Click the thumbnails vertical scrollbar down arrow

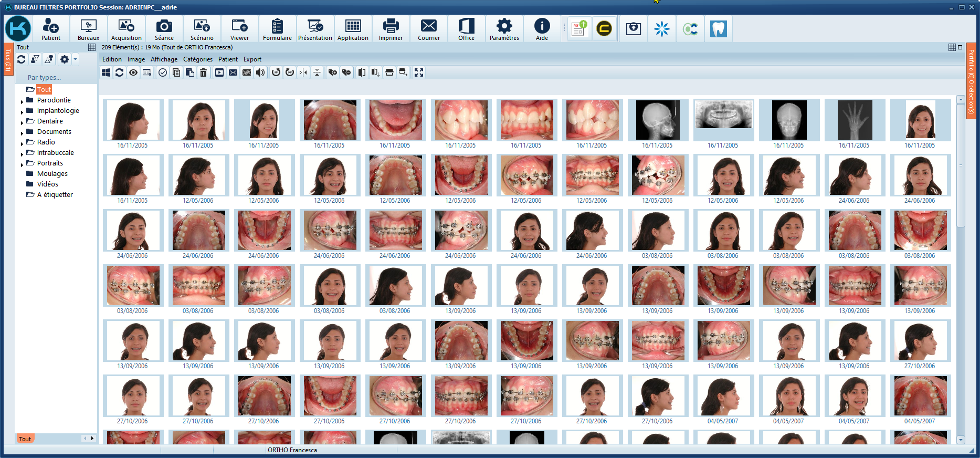[961, 440]
